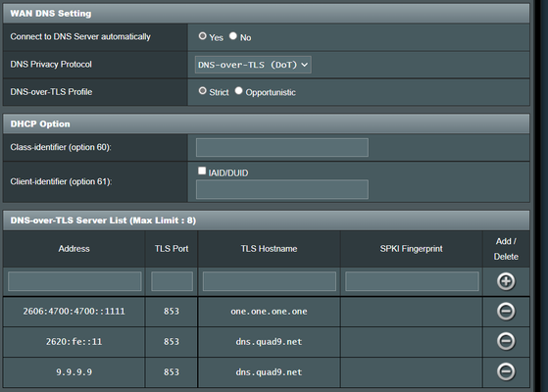Screen dimensions: 548x392
Task: Click the new TLS Port input field
Action: (172, 281)
